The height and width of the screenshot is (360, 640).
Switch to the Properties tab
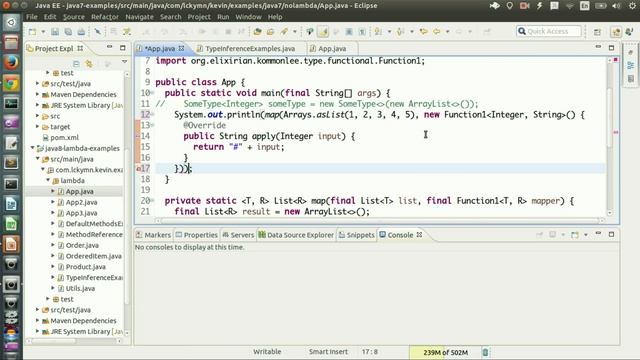coord(196,235)
